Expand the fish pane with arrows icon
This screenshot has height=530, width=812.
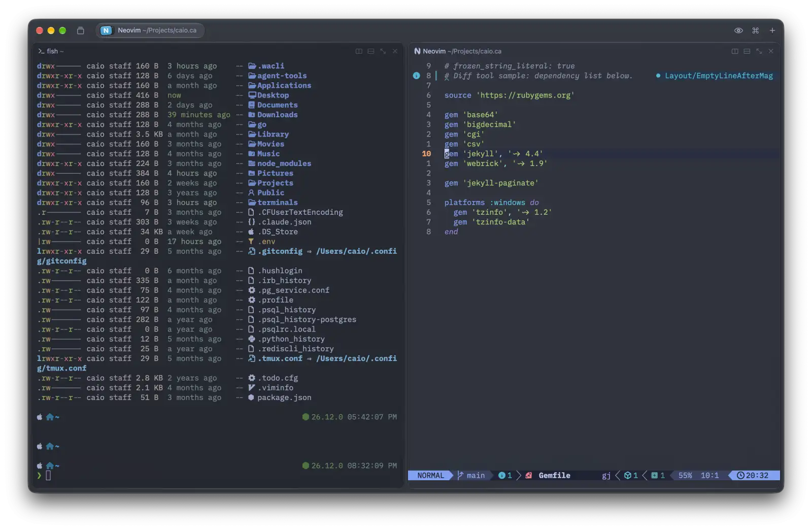click(383, 51)
